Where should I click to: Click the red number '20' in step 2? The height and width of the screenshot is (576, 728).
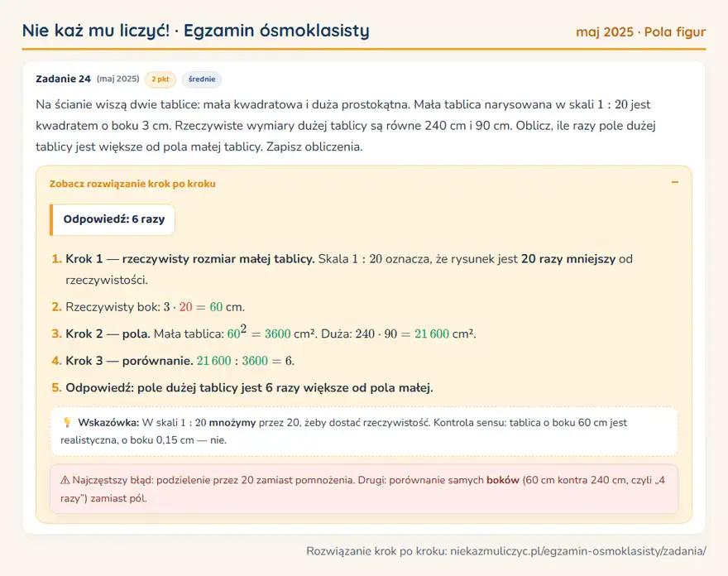point(185,306)
